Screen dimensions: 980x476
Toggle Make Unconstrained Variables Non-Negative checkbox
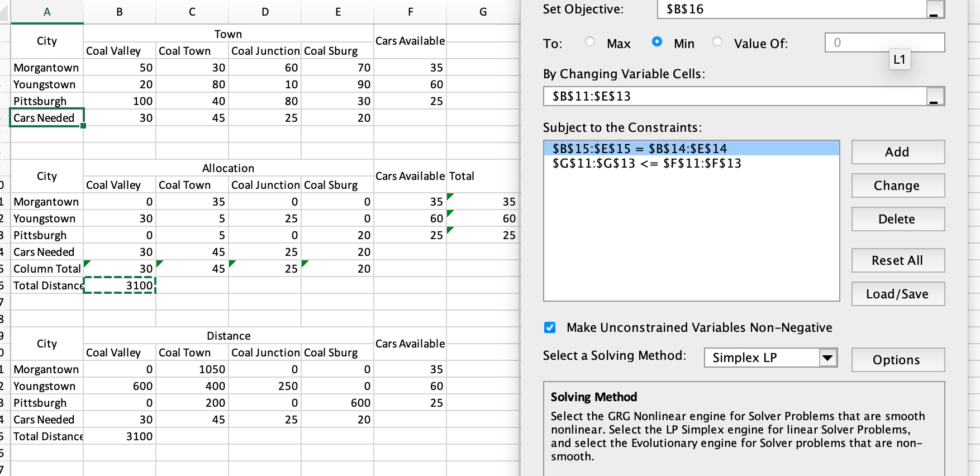pos(550,327)
